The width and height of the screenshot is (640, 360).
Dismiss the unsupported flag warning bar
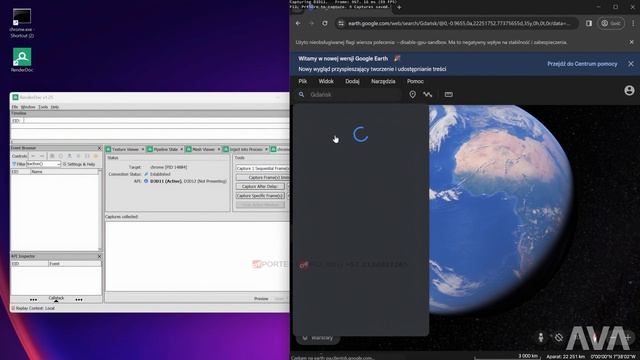click(x=631, y=42)
